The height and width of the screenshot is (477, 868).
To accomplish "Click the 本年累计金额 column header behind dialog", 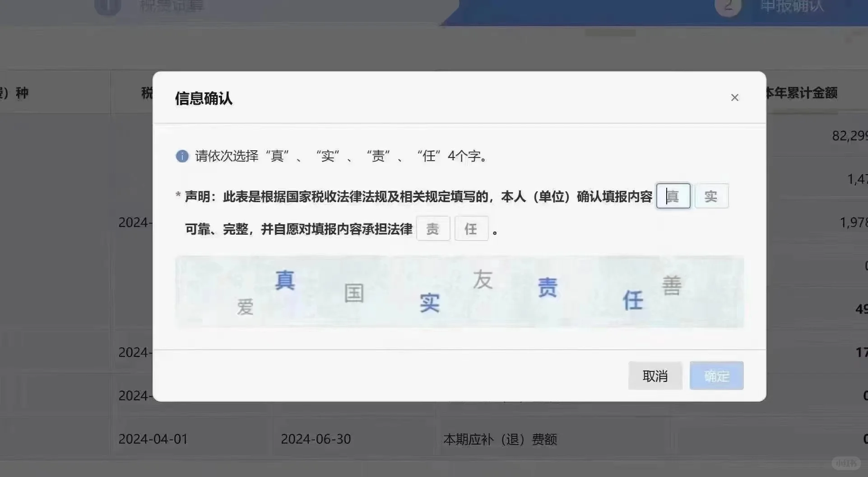I will click(x=801, y=93).
